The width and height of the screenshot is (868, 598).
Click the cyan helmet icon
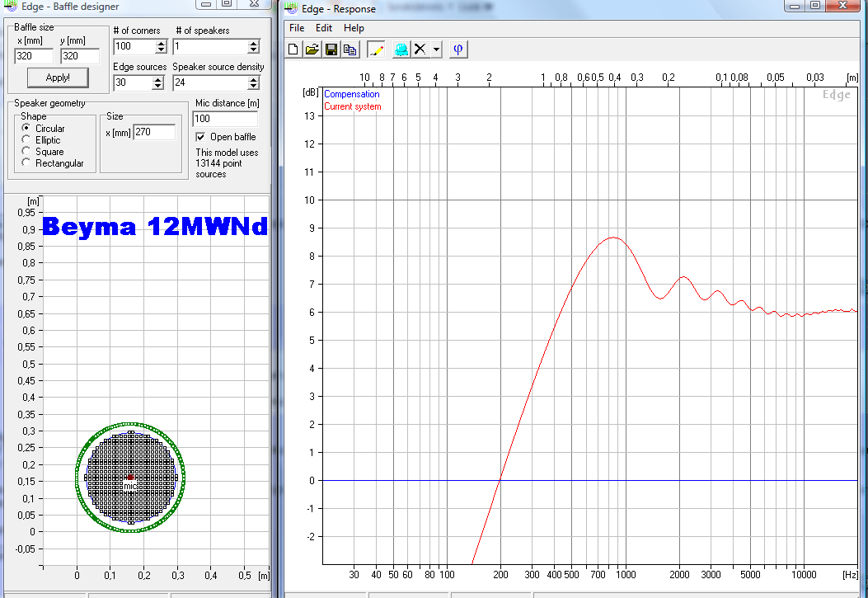coord(401,49)
